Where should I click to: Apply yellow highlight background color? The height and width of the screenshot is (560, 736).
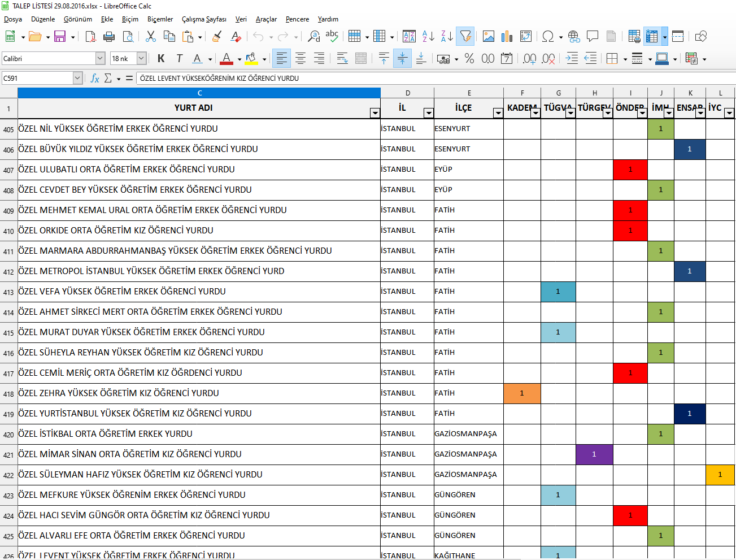(x=251, y=59)
